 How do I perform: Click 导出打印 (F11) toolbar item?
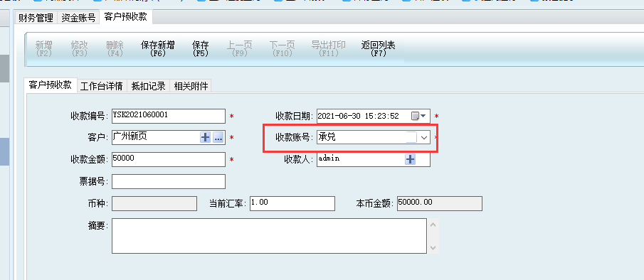coord(329,48)
